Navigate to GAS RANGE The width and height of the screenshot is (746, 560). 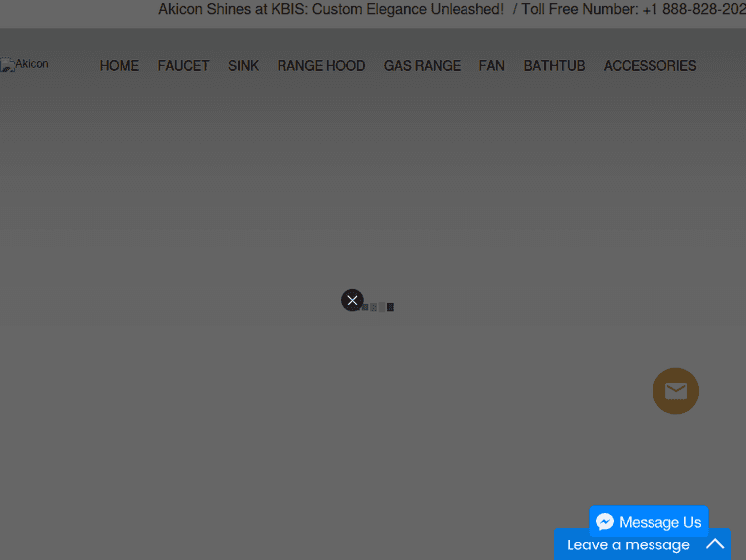coord(422,66)
